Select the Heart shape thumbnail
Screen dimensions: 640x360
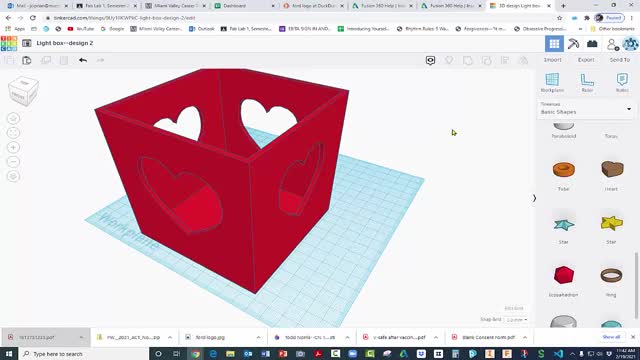pyautogui.click(x=612, y=169)
